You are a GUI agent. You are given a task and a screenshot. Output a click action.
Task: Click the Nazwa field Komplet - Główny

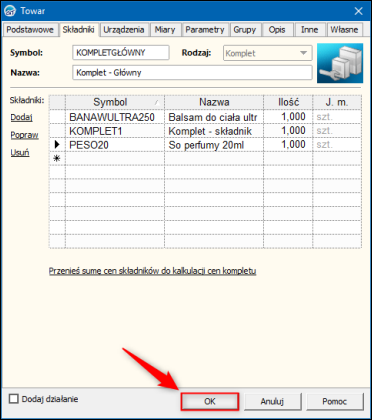coord(192,73)
